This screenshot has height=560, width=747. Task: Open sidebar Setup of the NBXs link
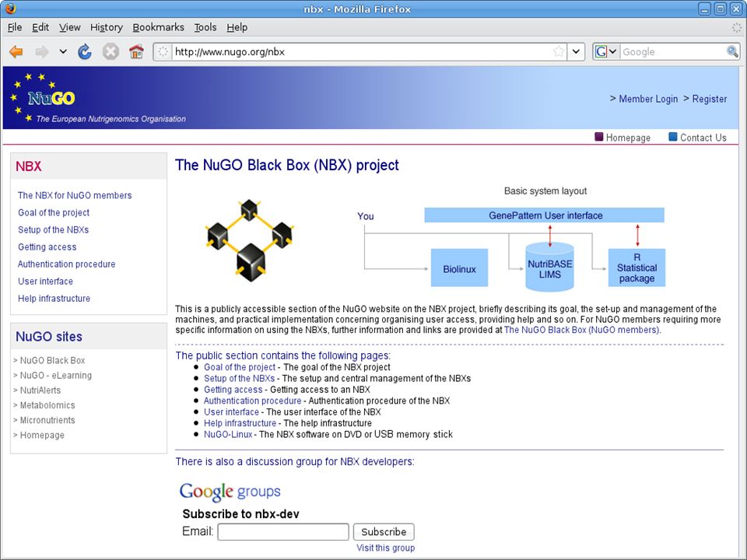(x=54, y=229)
